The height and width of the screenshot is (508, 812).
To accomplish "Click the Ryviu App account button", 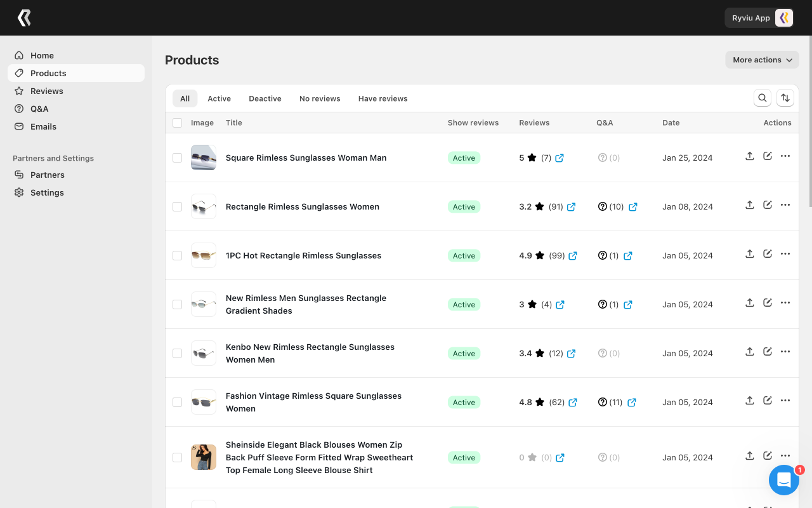I will click(759, 18).
